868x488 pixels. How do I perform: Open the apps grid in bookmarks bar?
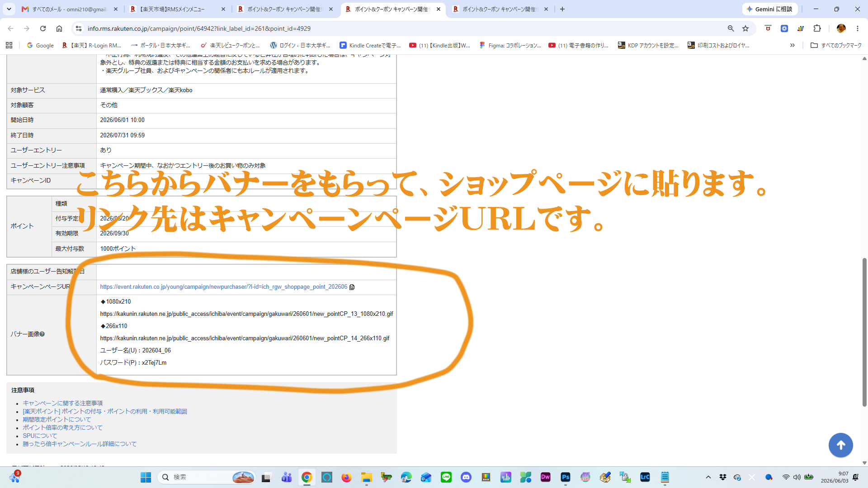point(9,45)
